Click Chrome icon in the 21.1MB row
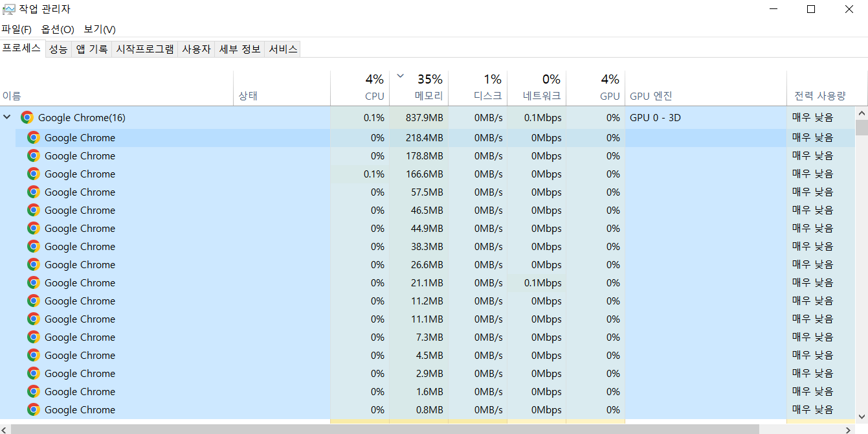 point(34,282)
